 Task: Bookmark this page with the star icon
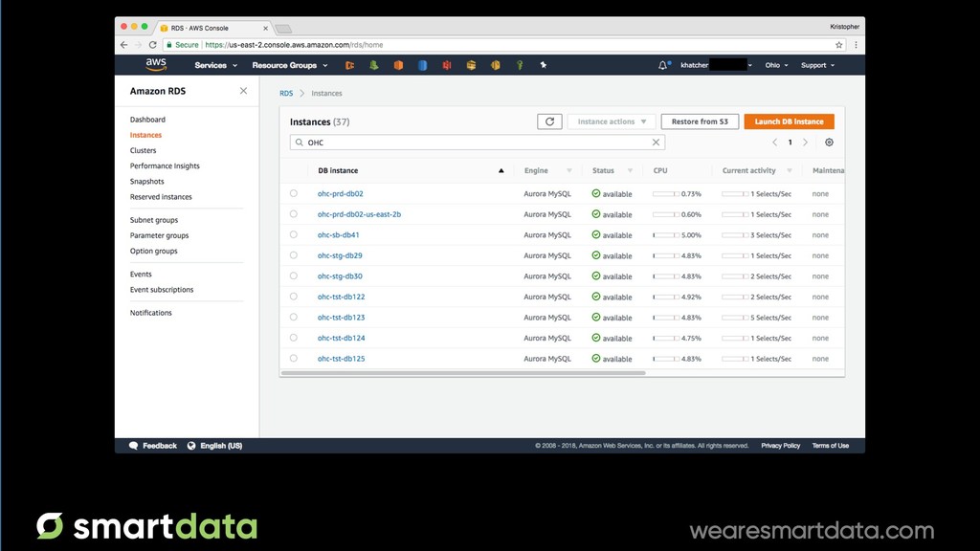pyautogui.click(x=838, y=45)
